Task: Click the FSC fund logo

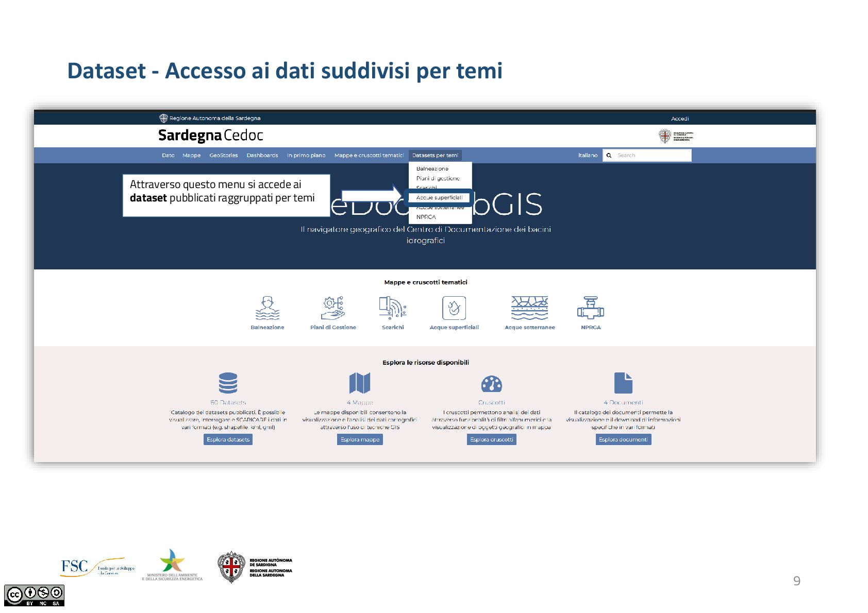Action: 97,567
